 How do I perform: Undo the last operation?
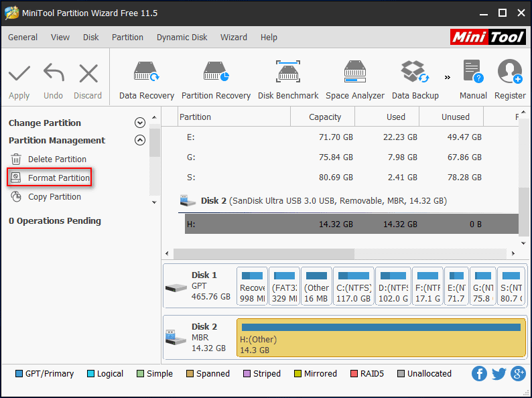tap(54, 80)
